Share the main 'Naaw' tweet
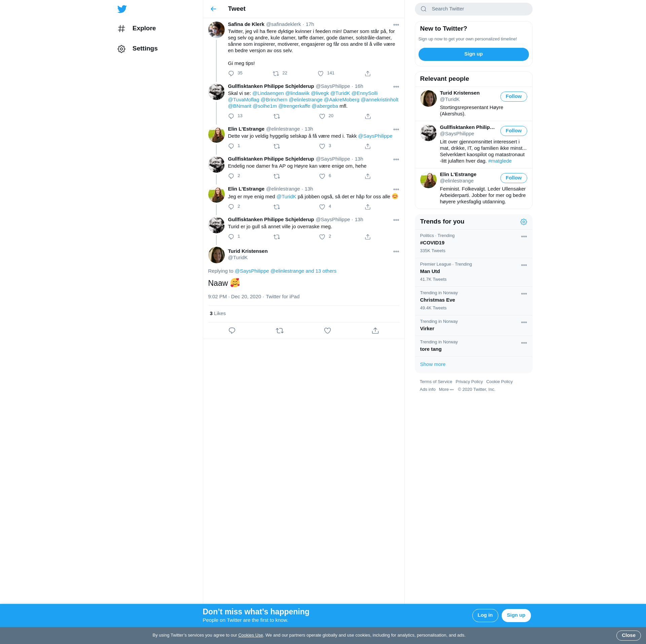This screenshot has width=646, height=644. coord(375,331)
